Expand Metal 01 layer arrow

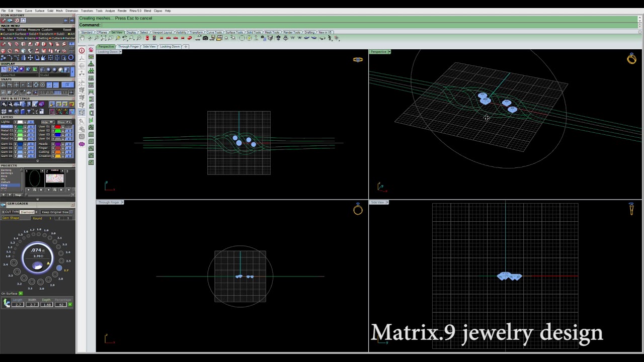[x=16, y=127]
